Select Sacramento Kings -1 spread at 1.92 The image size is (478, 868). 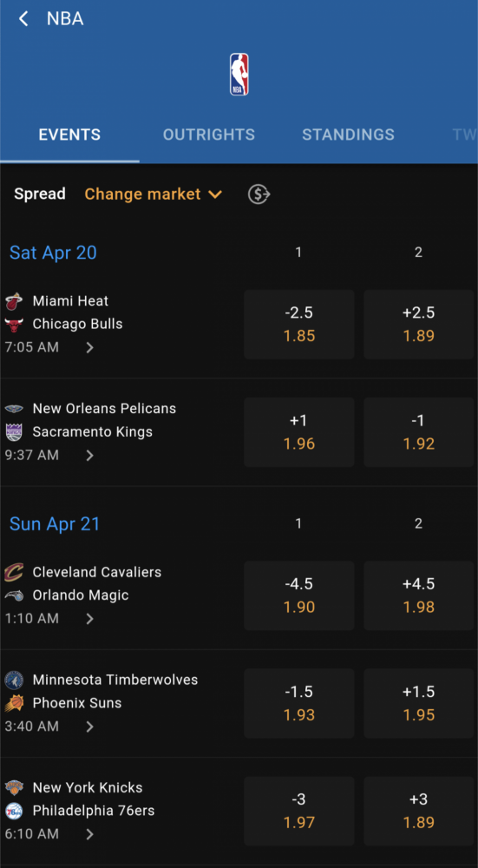tap(419, 432)
